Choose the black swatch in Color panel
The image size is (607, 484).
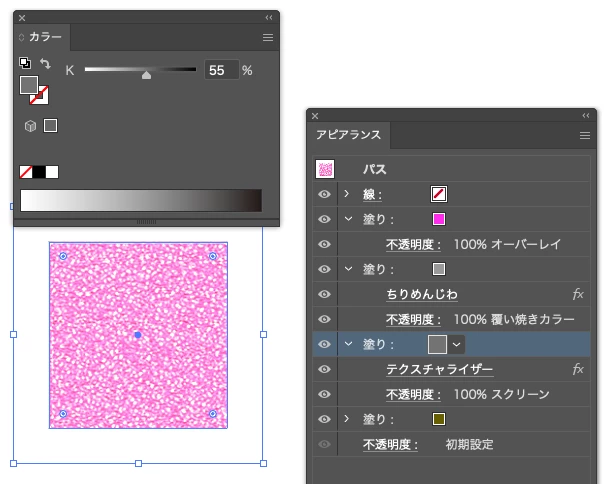point(39,172)
